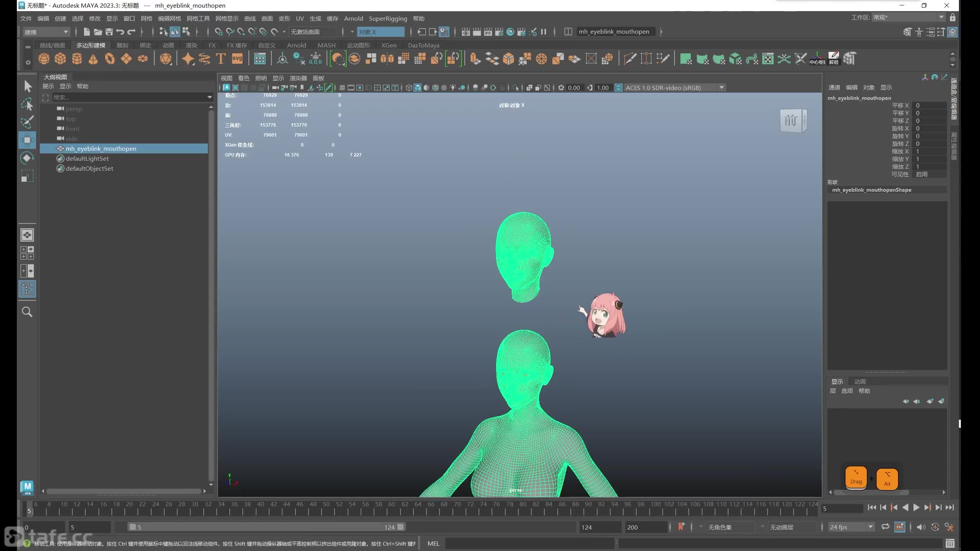980x551 pixels.
Task: Click frame 60 on the time slider
Action: tap(392, 507)
